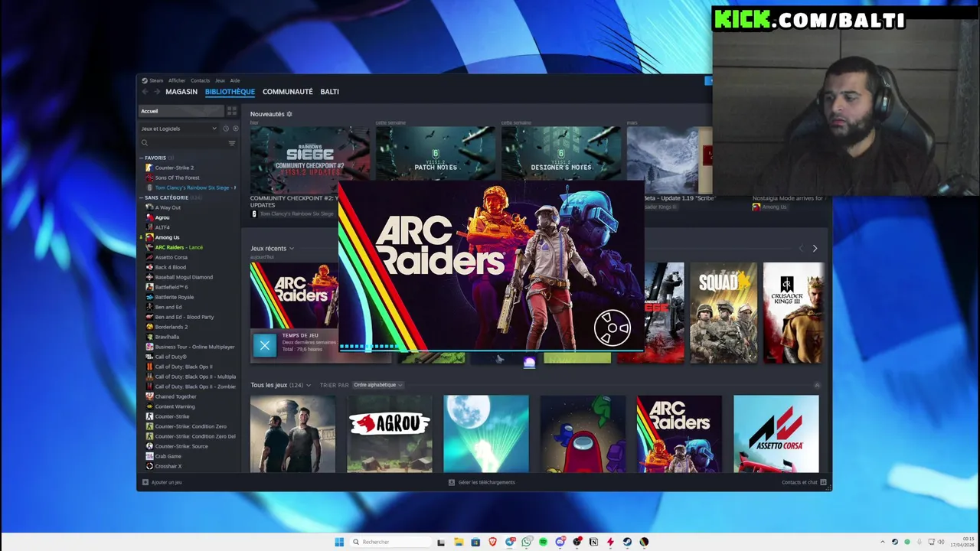Open the Crusader Kings III cover
The width and height of the screenshot is (980, 551).
tap(793, 312)
